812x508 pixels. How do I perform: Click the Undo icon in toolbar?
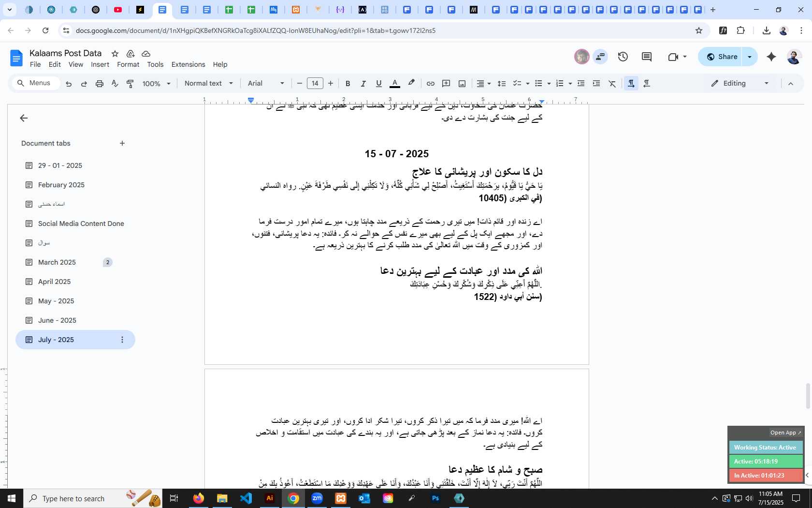click(x=69, y=84)
